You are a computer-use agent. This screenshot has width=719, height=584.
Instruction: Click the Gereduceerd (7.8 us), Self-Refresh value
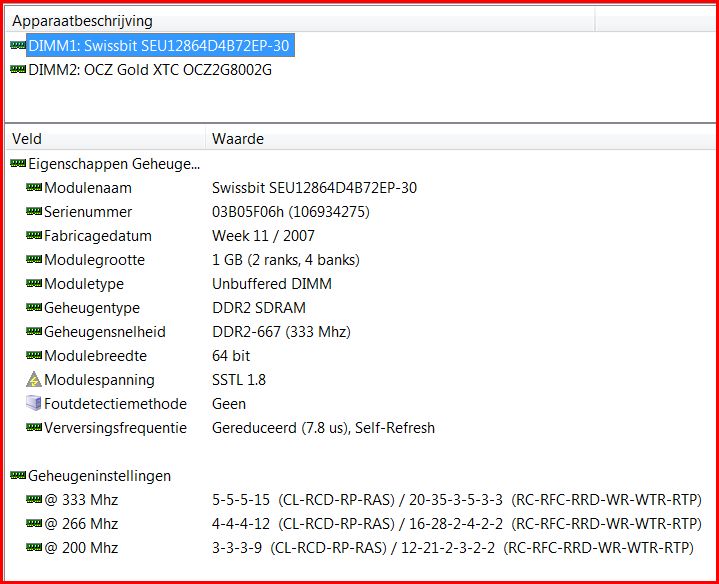pos(323,428)
